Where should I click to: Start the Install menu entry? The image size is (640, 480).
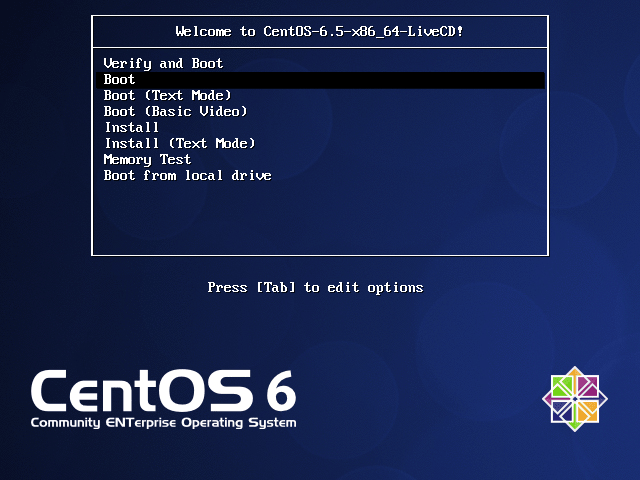click(x=131, y=127)
